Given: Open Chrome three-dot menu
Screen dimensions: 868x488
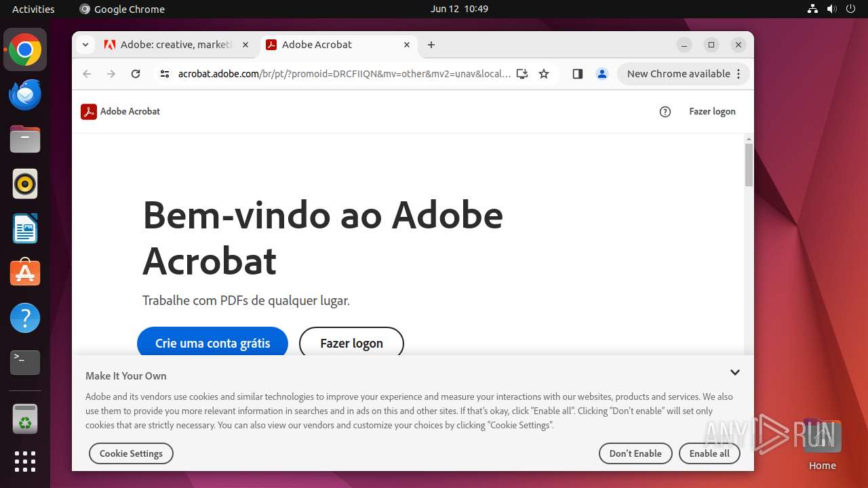Looking at the screenshot, I should tap(738, 74).
